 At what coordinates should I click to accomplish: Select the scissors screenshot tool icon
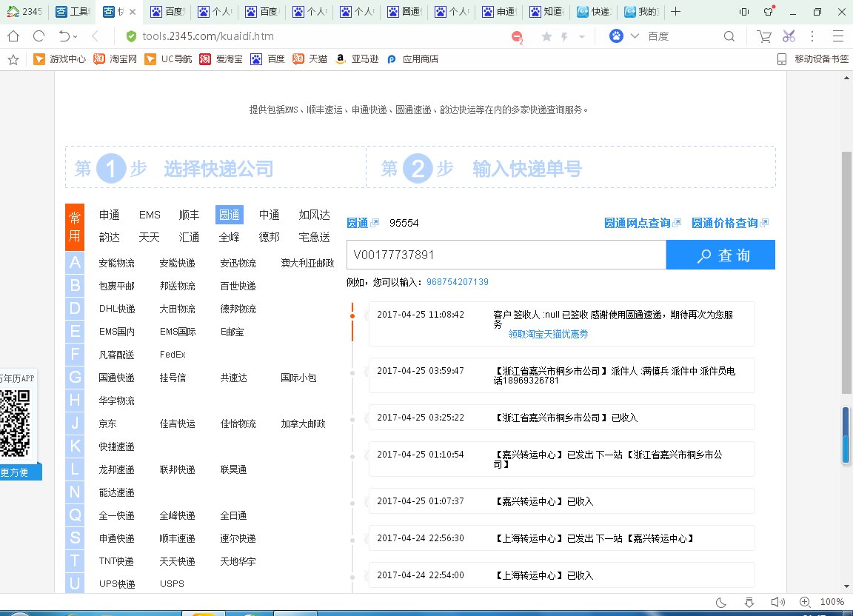(x=787, y=36)
